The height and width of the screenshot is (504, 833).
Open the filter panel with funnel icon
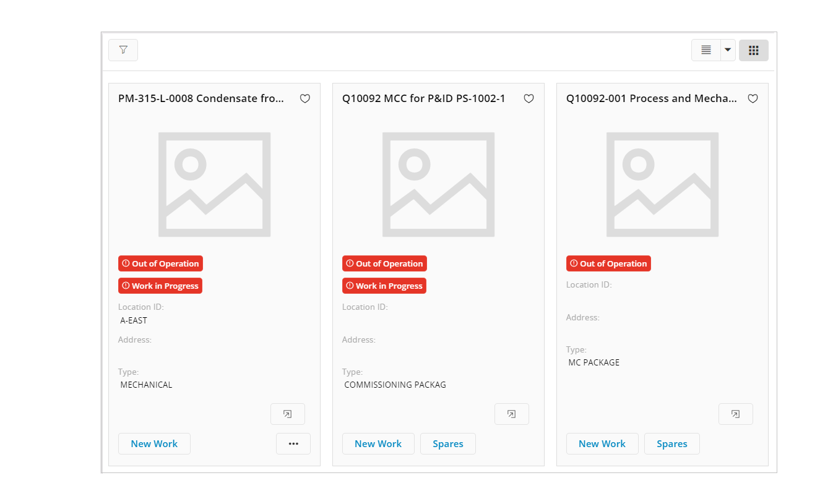click(123, 50)
